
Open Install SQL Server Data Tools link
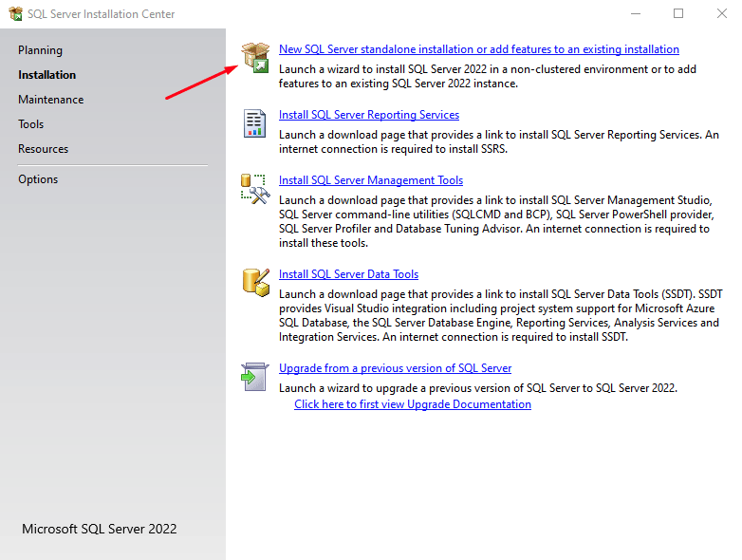click(349, 274)
